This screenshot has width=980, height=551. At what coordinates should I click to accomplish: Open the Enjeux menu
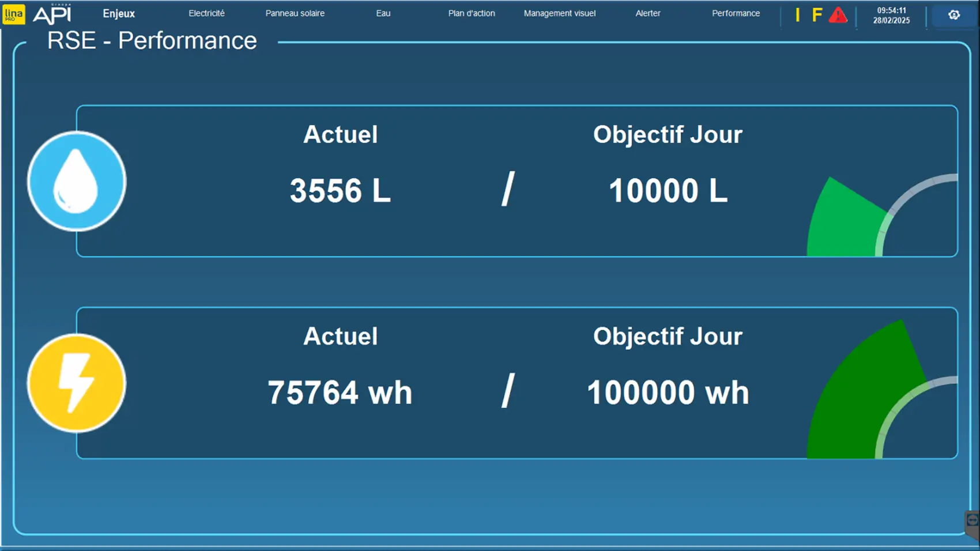pos(119,13)
